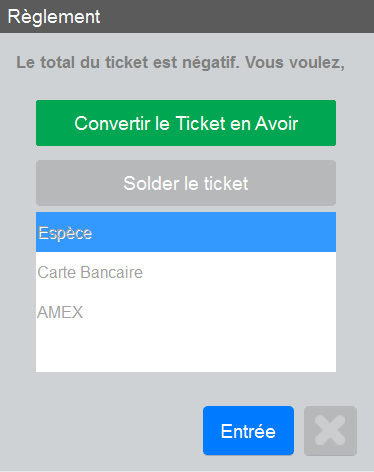Screen dimensions: 374x472
Task: Click the green Convertir le Ticket en Avoir button
Action: (x=186, y=123)
